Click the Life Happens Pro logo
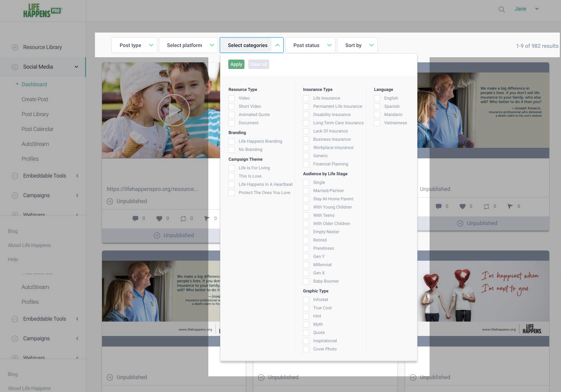 click(43, 11)
